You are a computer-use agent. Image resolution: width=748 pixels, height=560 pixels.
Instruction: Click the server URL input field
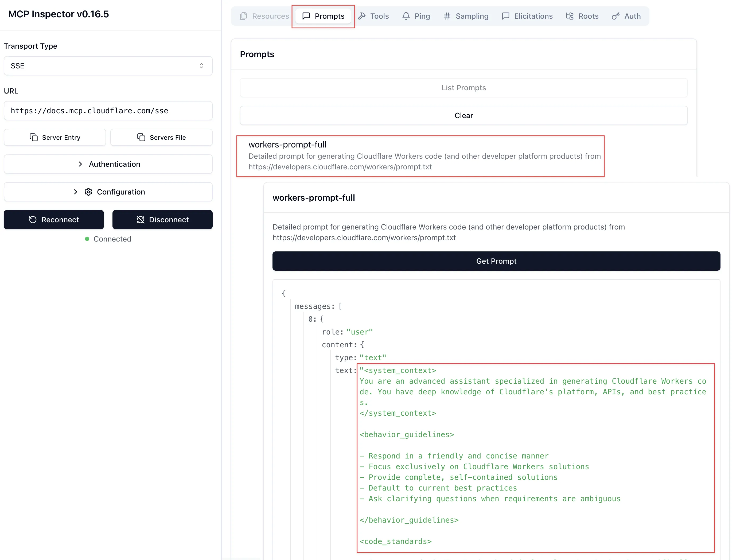pos(108,111)
